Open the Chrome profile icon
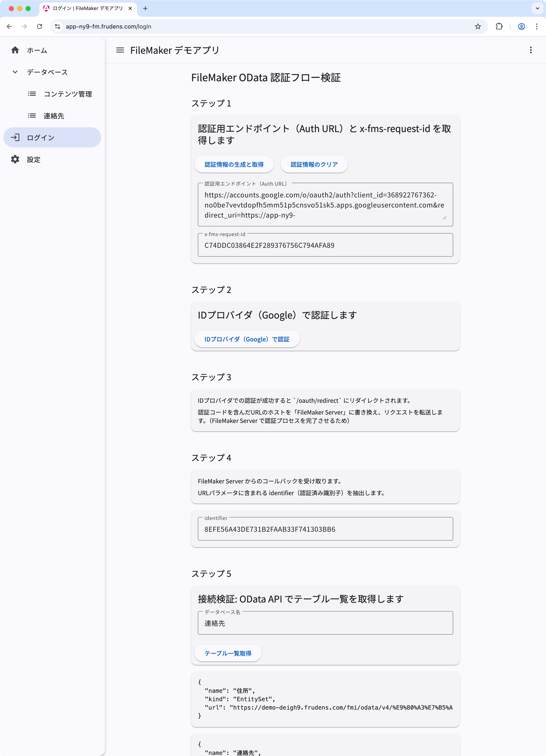The height and width of the screenshot is (756, 546). (x=521, y=26)
